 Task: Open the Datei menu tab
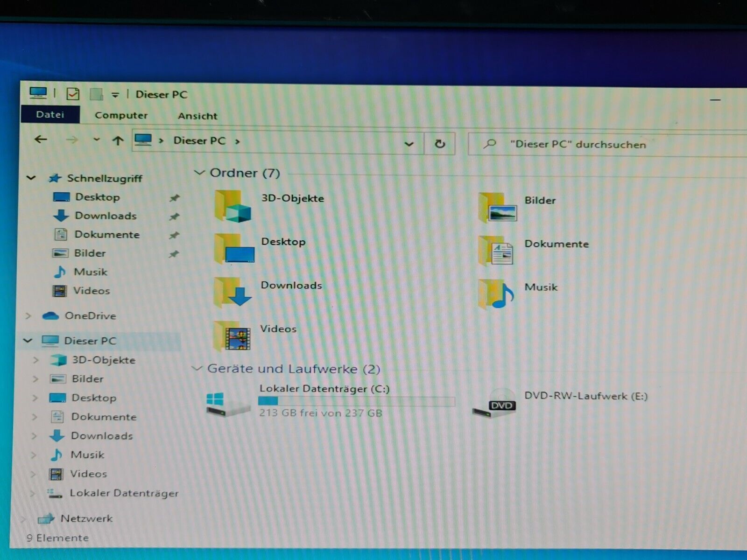click(50, 115)
